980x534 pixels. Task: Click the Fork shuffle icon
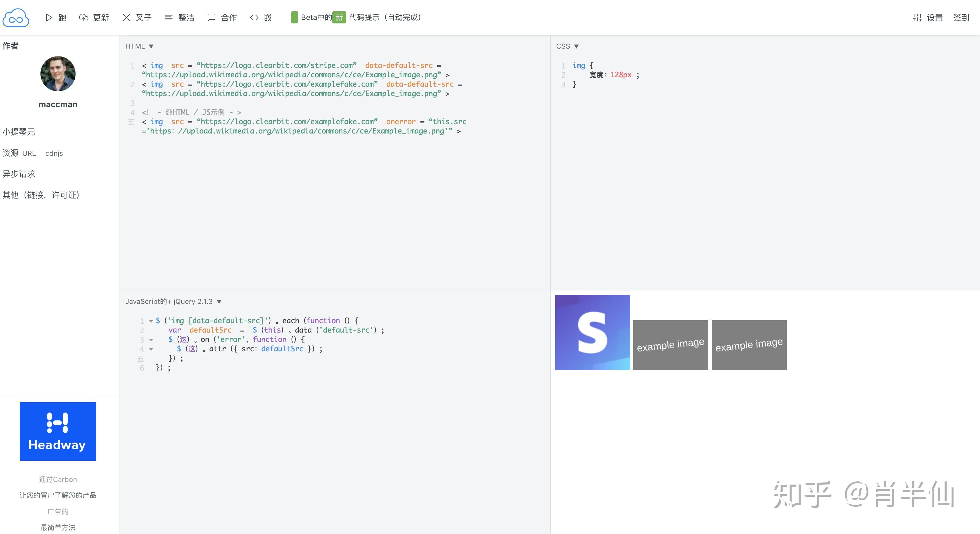tap(127, 18)
